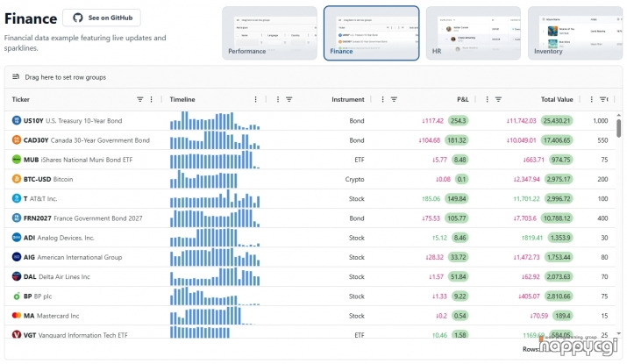The image size is (627, 364).
Task: Click the Crypto instrument cell
Action: [x=354, y=179]
